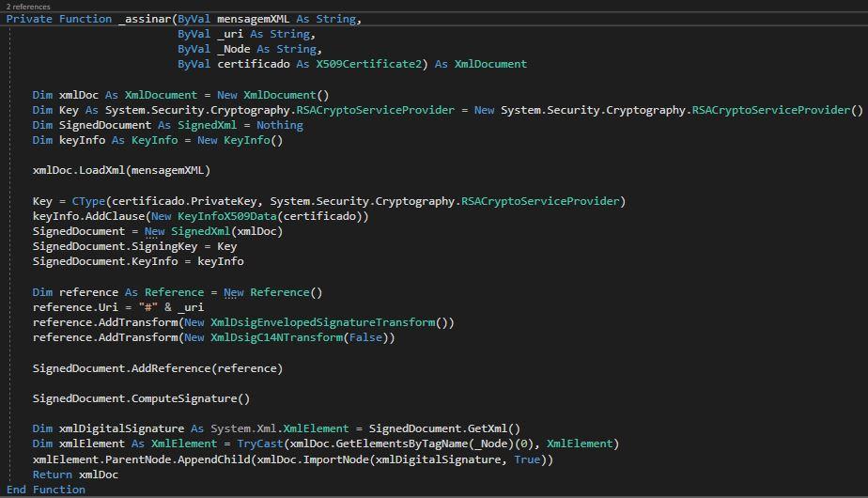Click the Private keyword on the function declaration
This screenshot has height=498, width=868.
click(29, 19)
